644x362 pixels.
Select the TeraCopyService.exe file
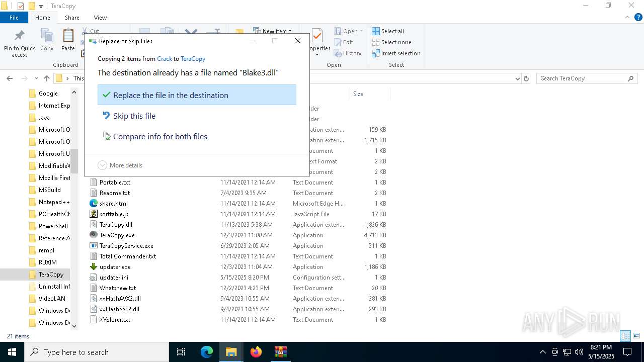[x=126, y=246]
